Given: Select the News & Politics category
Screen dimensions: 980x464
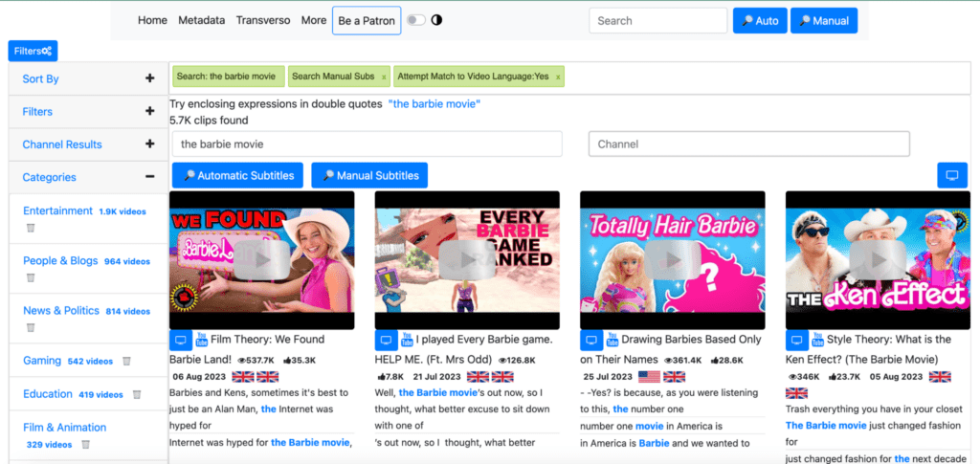Looking at the screenshot, I should [x=61, y=311].
